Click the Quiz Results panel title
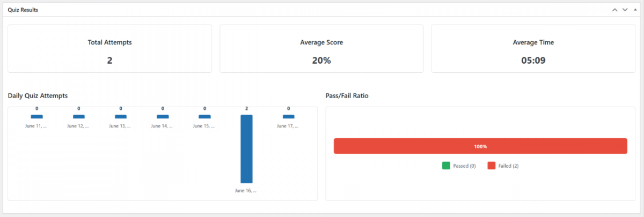Viewport: 644px width, 217px height. point(23,10)
